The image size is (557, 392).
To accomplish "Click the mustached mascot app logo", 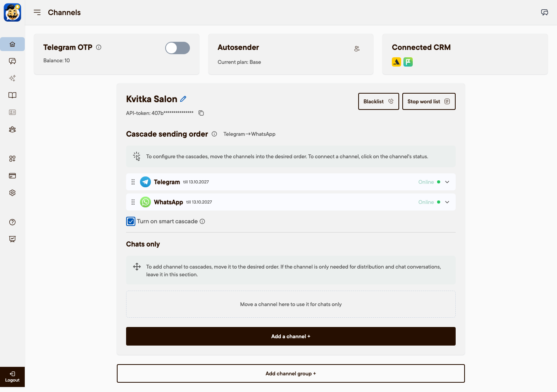I will pos(12,12).
